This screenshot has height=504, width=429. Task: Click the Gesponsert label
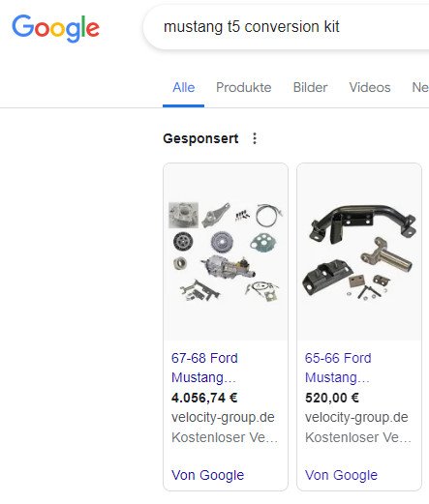coord(200,138)
